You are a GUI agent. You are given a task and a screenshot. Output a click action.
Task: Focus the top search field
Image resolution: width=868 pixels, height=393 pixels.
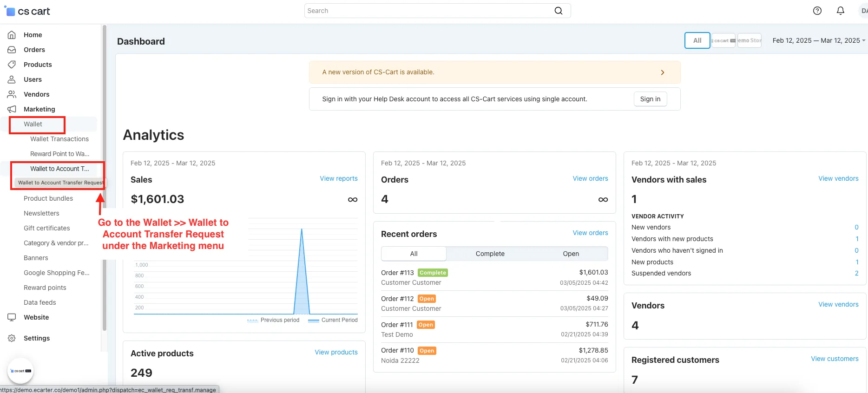coord(437,11)
